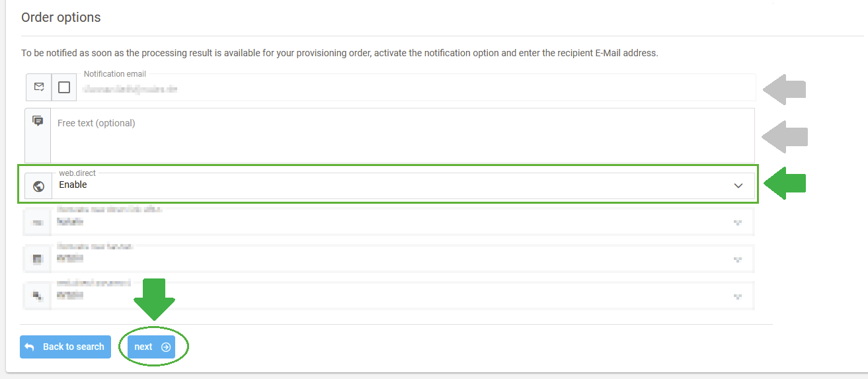The width and height of the screenshot is (868, 379).
Task: Expand the middle blurred dropdown's chevron
Action: tap(738, 260)
